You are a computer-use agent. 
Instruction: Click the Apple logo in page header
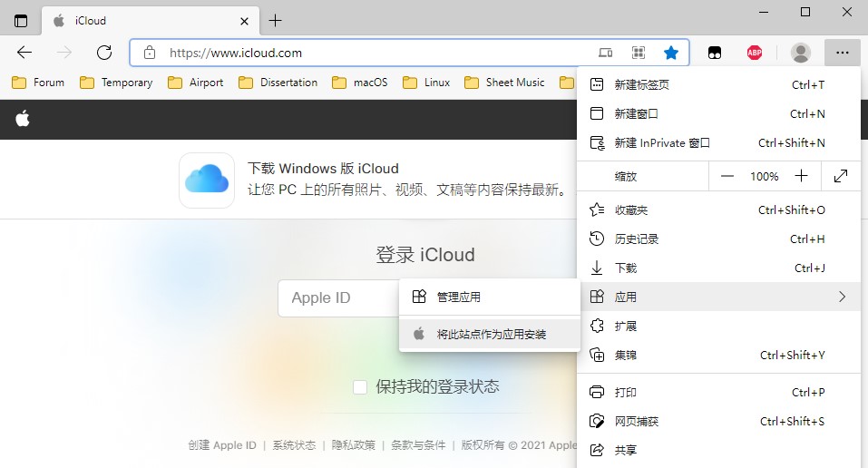(x=23, y=119)
